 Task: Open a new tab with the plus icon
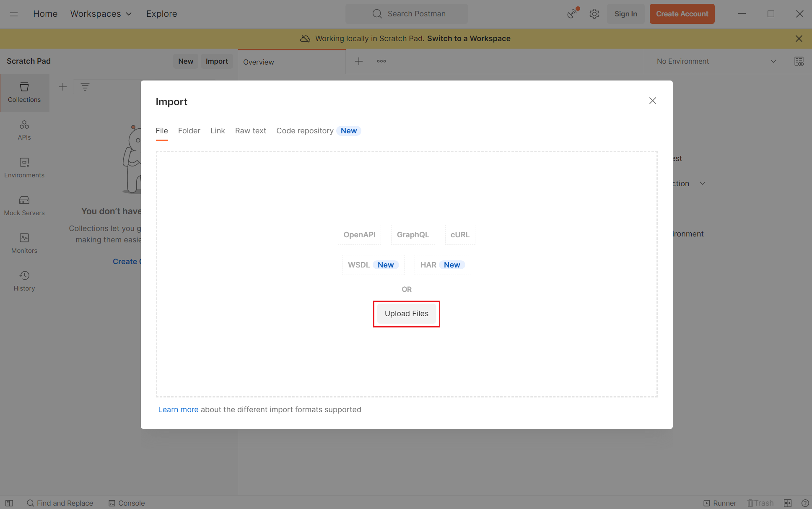(359, 61)
